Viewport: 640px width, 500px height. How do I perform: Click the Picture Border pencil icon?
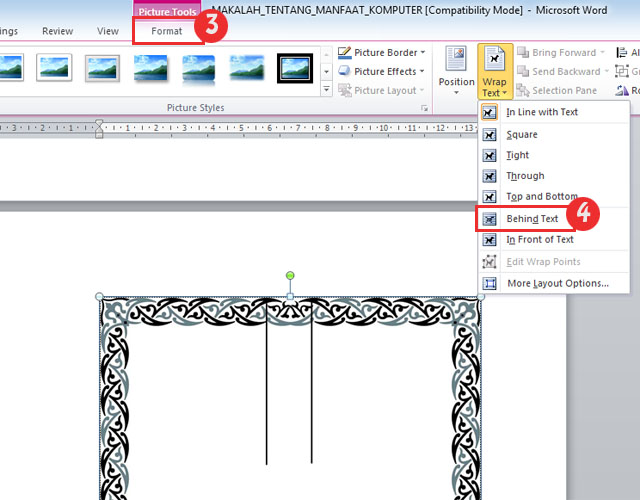click(x=344, y=53)
